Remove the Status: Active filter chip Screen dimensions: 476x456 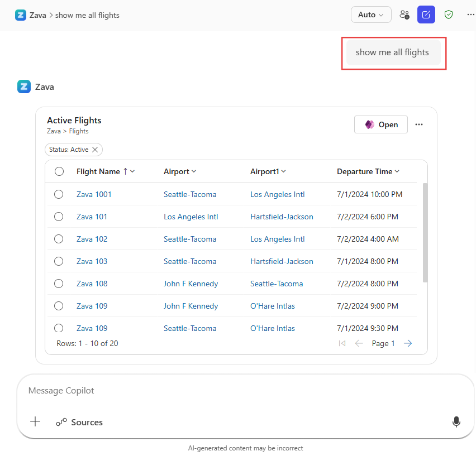click(95, 150)
